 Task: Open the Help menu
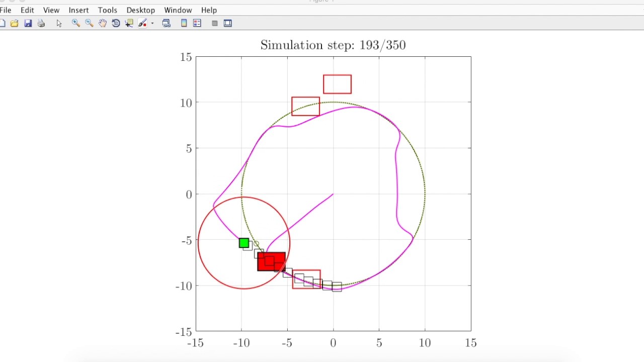[x=209, y=10]
